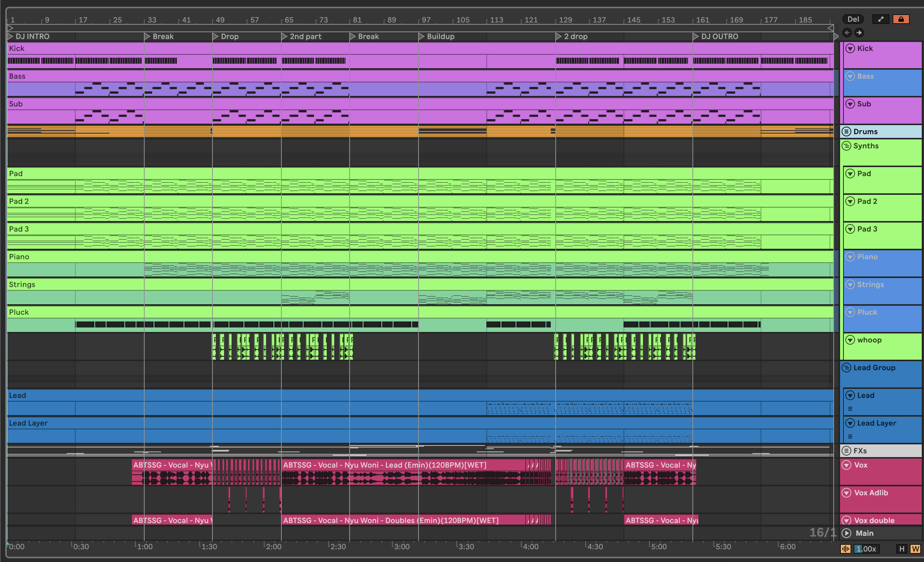The image size is (924, 562).
Task: Jump to next locator arrow
Action: (859, 33)
